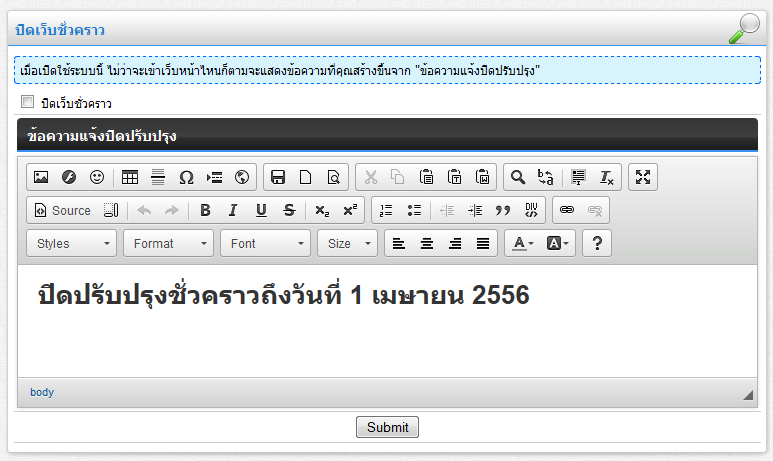The height and width of the screenshot is (461, 773).
Task: Insert special character Omega icon
Action: (x=186, y=177)
